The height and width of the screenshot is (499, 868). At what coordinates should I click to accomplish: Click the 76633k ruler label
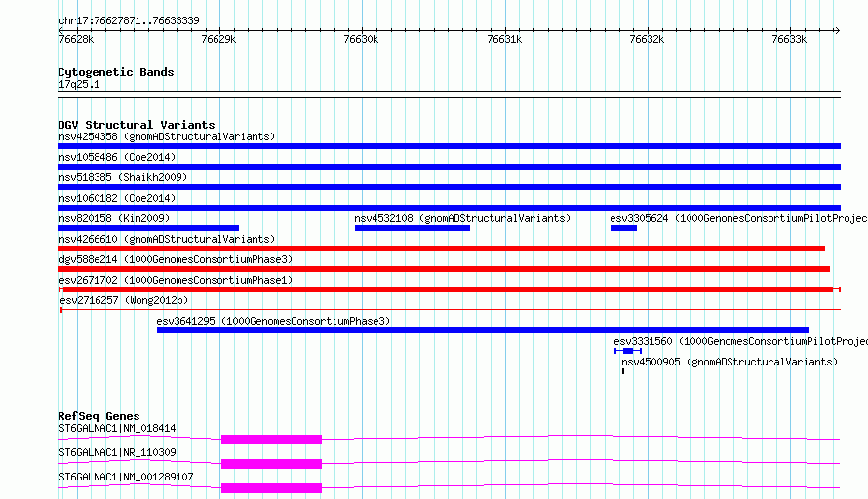click(x=789, y=39)
